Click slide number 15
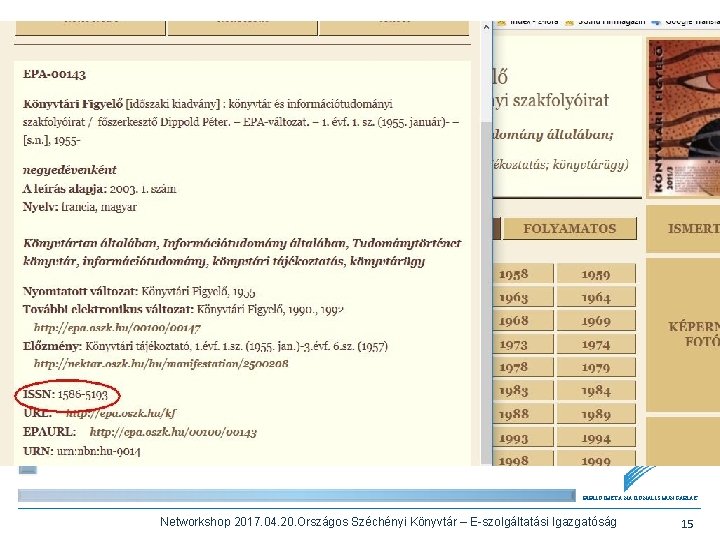This screenshot has width=720, height=540. (x=687, y=524)
